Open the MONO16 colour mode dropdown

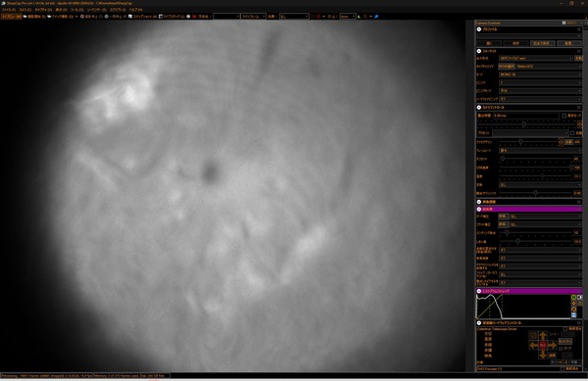(x=540, y=74)
